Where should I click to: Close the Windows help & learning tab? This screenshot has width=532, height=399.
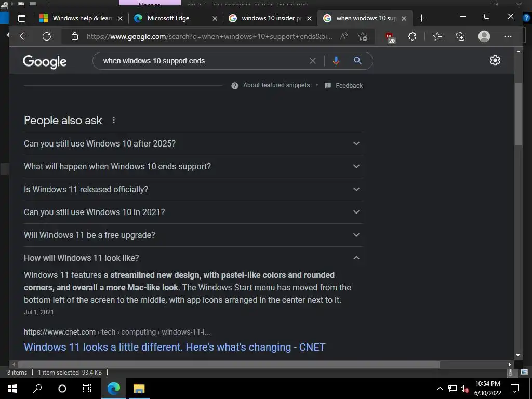click(x=120, y=19)
